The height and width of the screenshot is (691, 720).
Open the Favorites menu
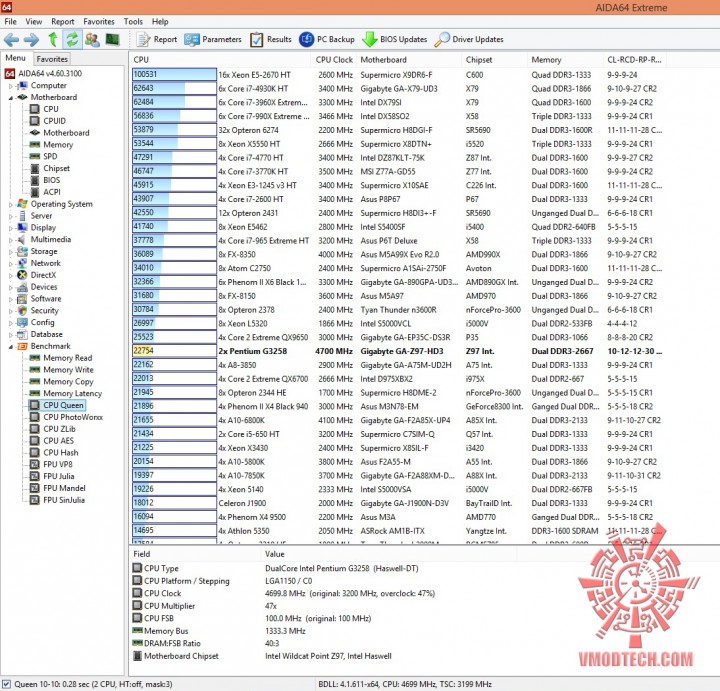(x=99, y=22)
